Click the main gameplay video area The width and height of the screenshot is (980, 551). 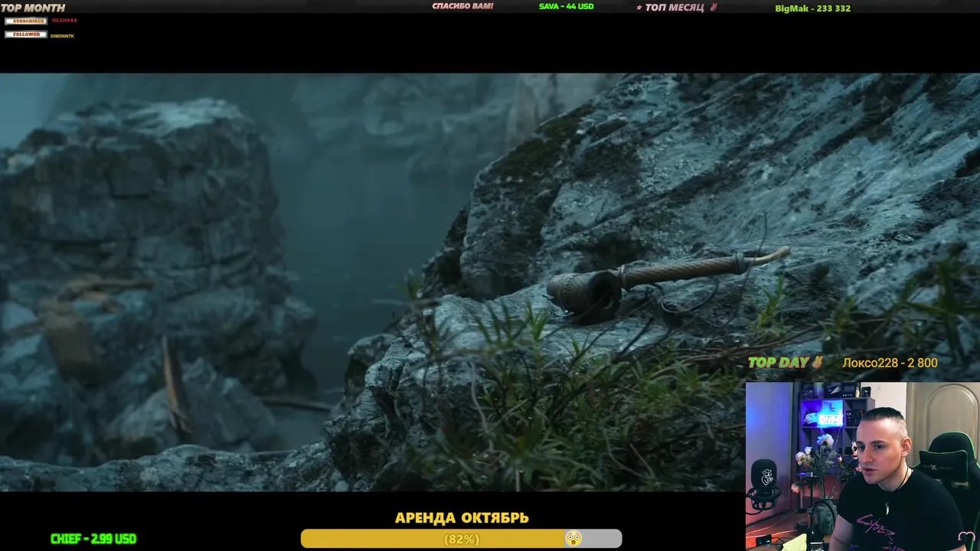490,282
